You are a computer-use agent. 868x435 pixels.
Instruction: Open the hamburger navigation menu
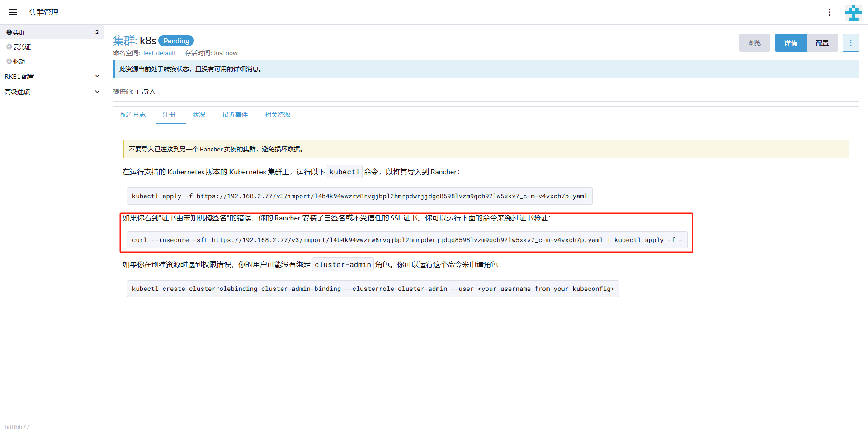[13, 12]
